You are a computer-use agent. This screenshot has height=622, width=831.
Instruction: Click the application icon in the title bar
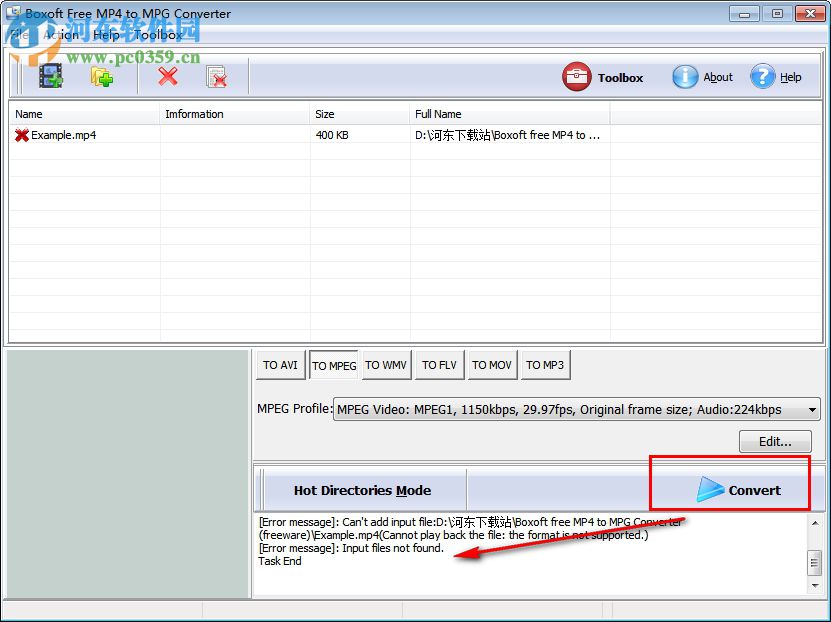point(13,13)
